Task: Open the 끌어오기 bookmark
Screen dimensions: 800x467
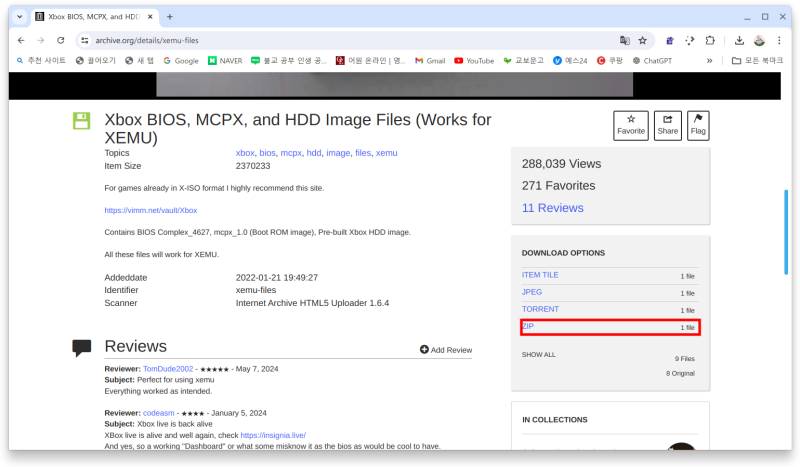Action: [95, 61]
